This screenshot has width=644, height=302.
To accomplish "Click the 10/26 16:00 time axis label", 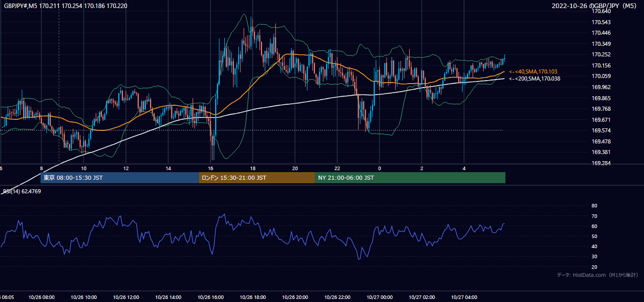I will pos(211,297).
